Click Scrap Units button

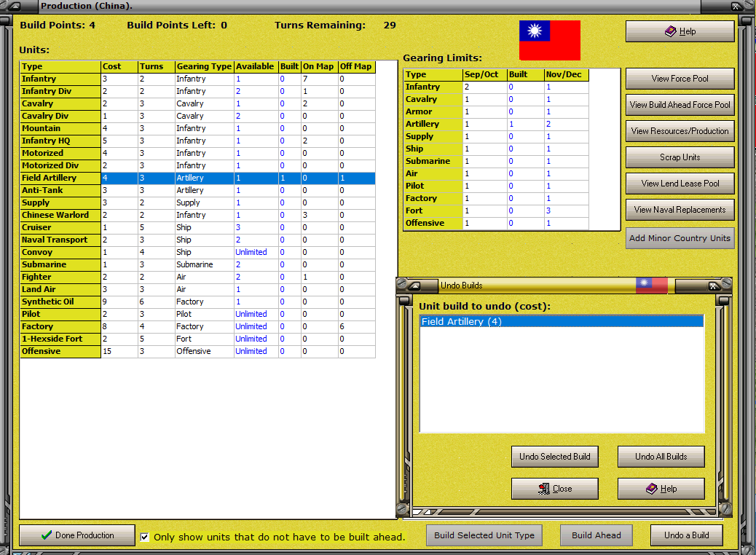(x=680, y=157)
